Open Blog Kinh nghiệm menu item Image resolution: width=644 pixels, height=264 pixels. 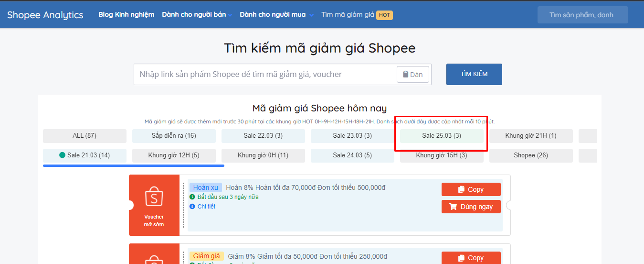tap(127, 15)
